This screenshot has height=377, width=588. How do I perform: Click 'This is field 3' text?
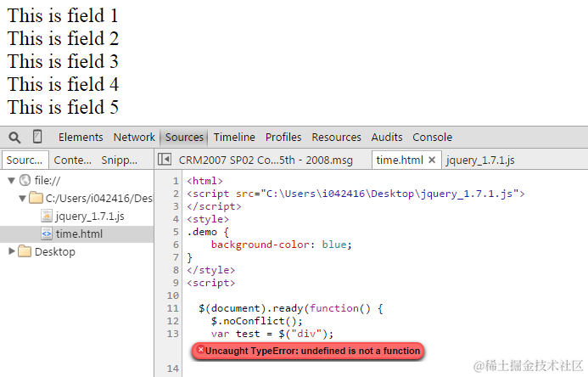click(x=63, y=62)
